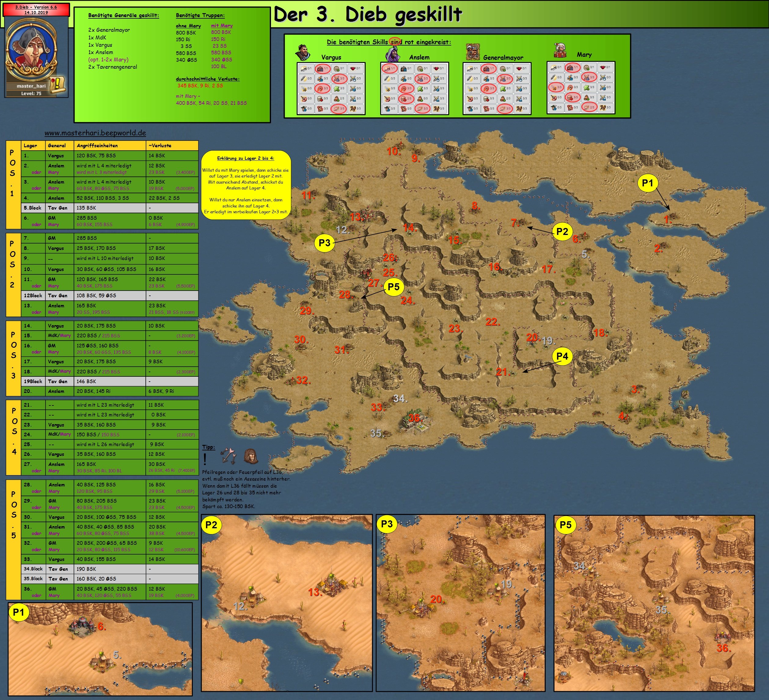Screen dimensions: 769x700
Task: Click the hooded assassin icon under Tipp
Action: (251, 456)
